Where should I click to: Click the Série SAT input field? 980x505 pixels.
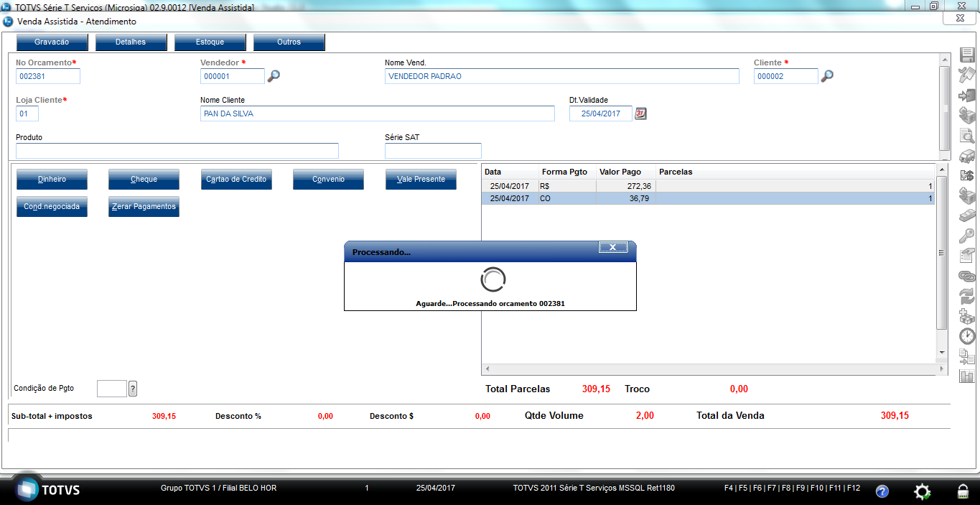point(433,151)
